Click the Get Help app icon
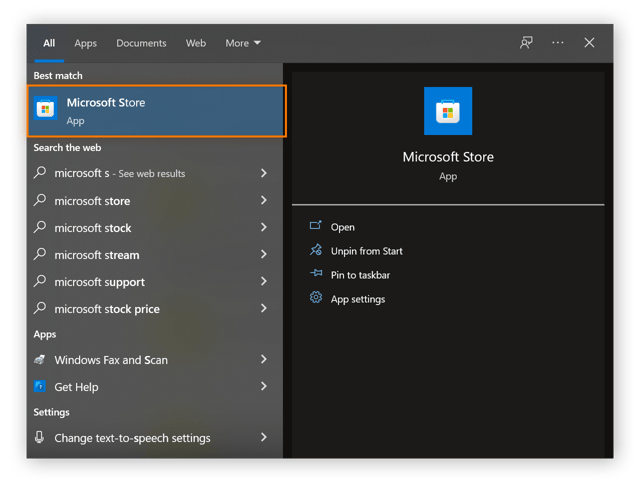640x482 pixels. tap(40, 386)
